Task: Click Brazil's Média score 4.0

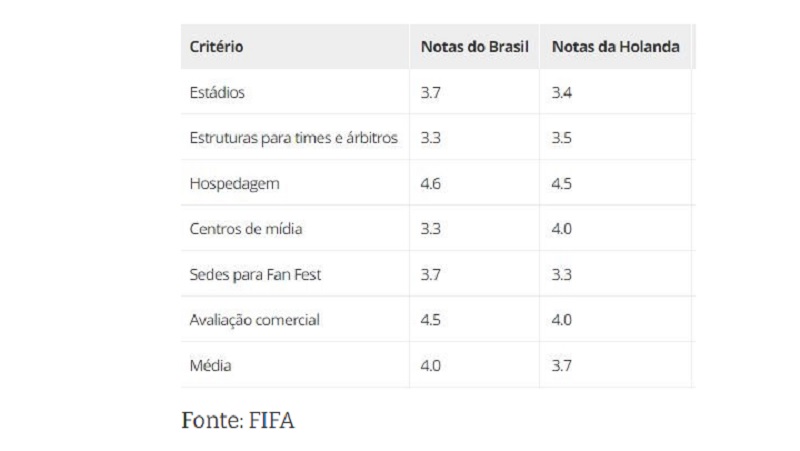Action: click(431, 366)
